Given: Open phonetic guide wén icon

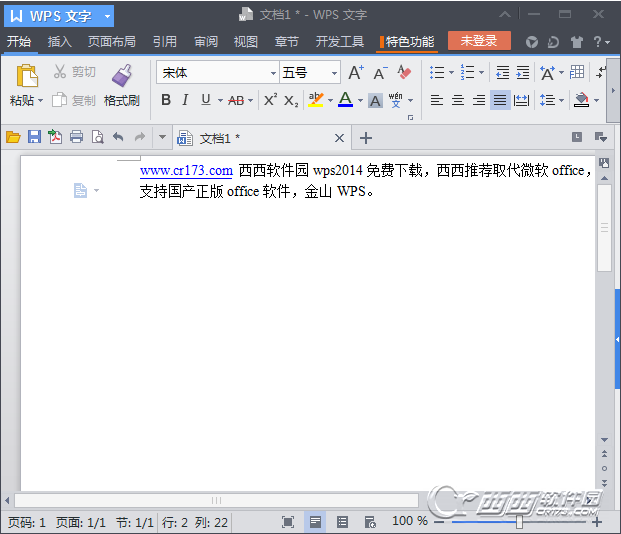Looking at the screenshot, I should click(395, 100).
